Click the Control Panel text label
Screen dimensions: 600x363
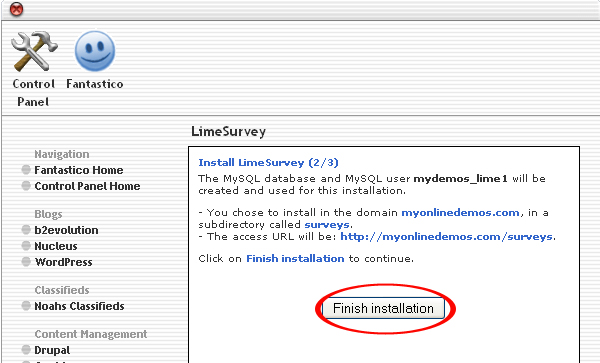point(33,93)
